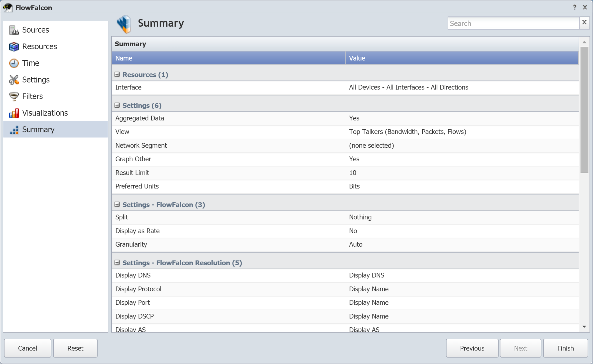The image size is (593, 364).
Task: Select the Preferred Units row
Action: tap(345, 186)
